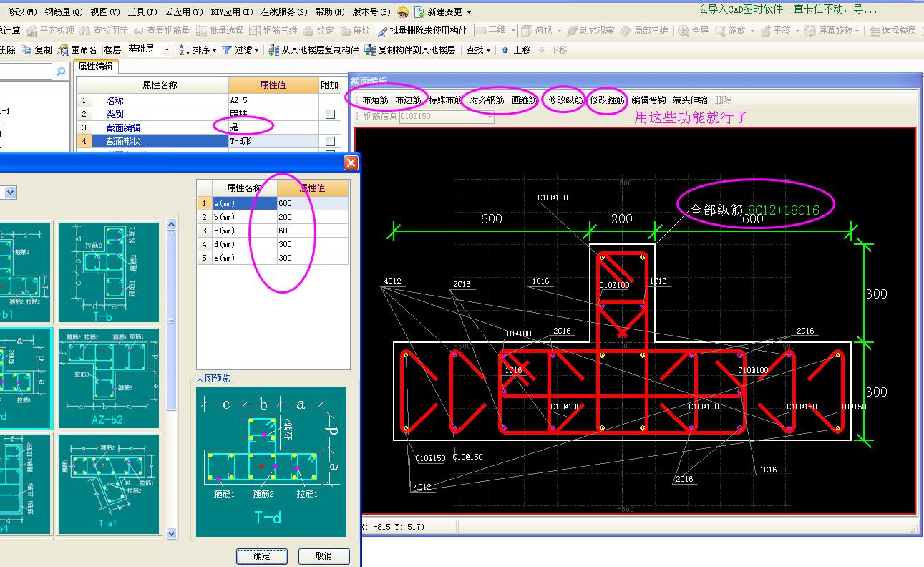Open dropdown arrow next to 新建变更
Image resolution: width=924 pixels, height=567 pixels.
[x=469, y=12]
